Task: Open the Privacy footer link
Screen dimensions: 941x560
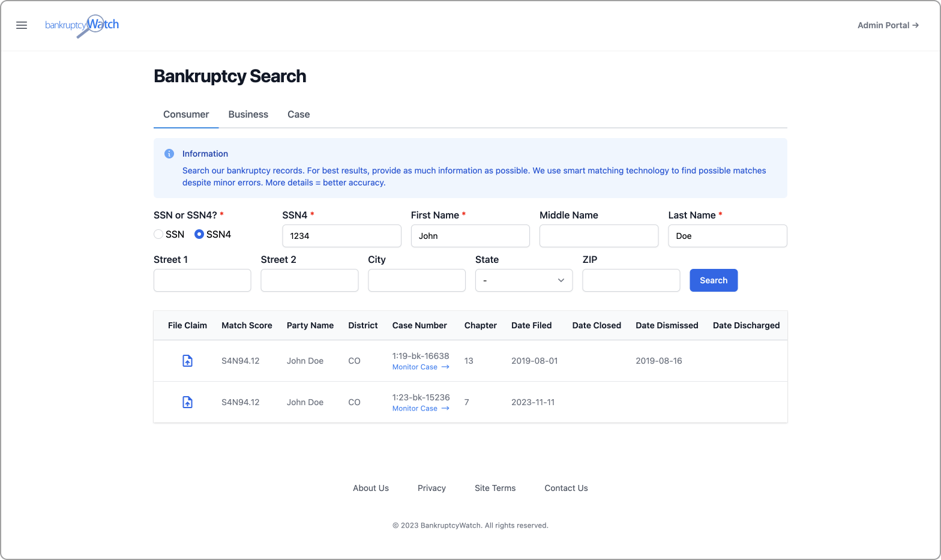Action: tap(431, 488)
